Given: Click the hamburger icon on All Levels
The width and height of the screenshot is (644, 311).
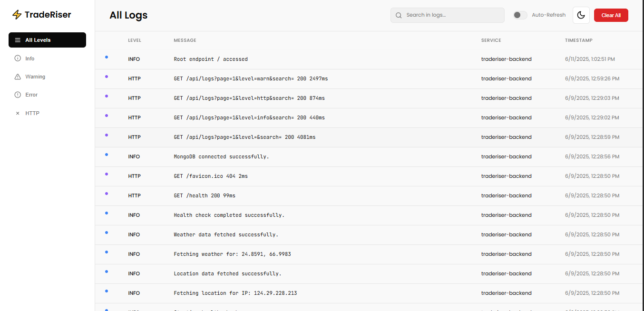Looking at the screenshot, I should pos(18,40).
